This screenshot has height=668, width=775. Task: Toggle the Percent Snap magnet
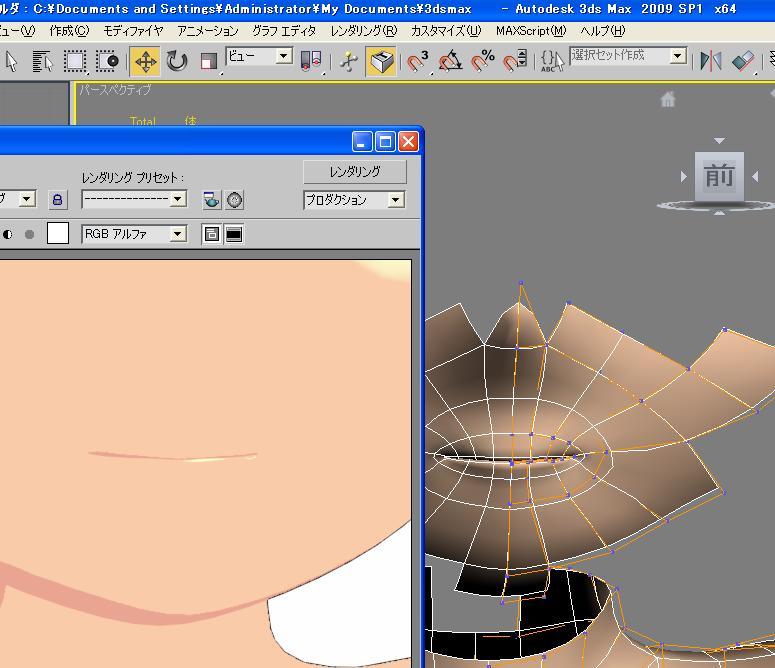482,62
